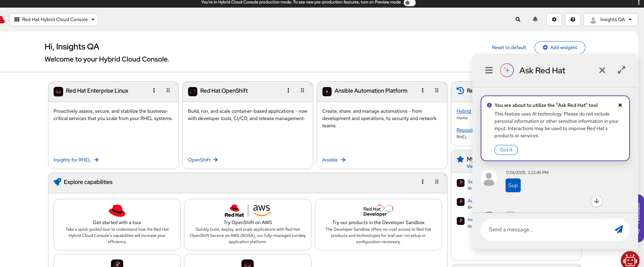
Task: Focus the Send a message input field
Action: 546,230
